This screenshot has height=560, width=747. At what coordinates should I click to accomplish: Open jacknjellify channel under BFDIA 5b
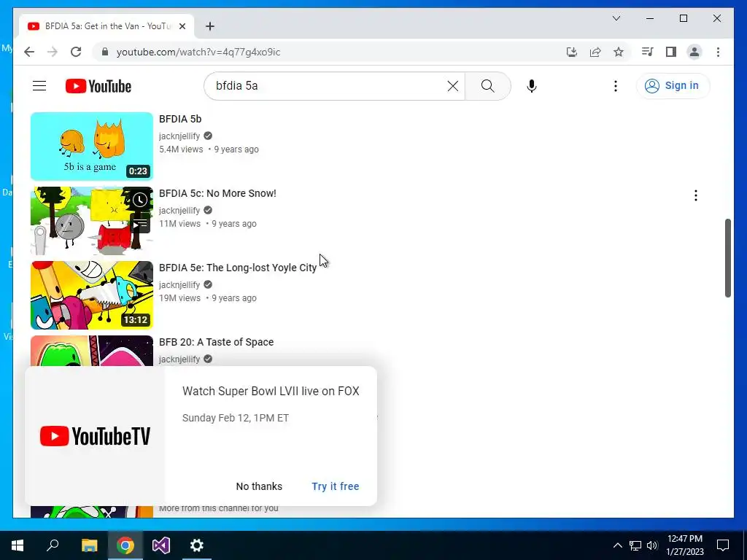click(x=179, y=136)
